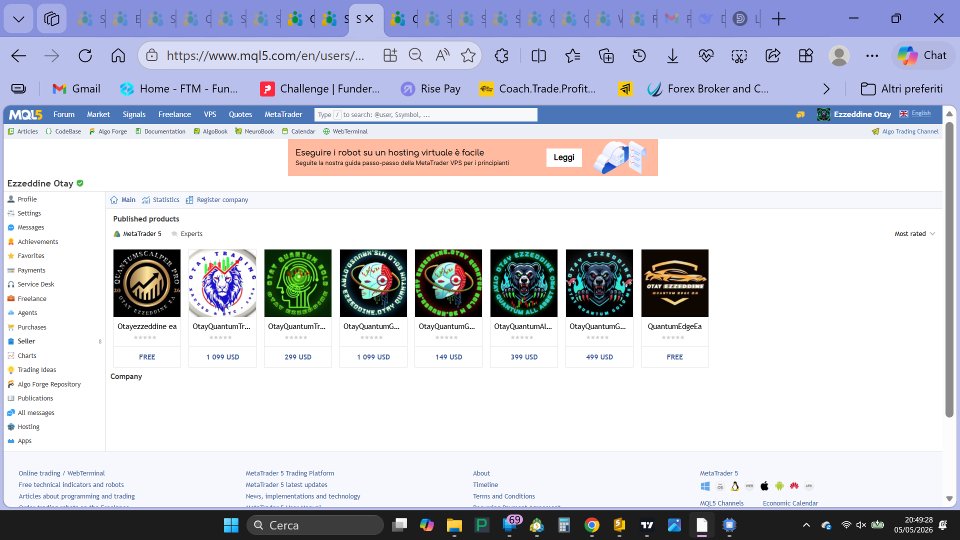Image resolution: width=960 pixels, height=540 pixels.
Task: Click the Leggi button in banner
Action: point(564,157)
